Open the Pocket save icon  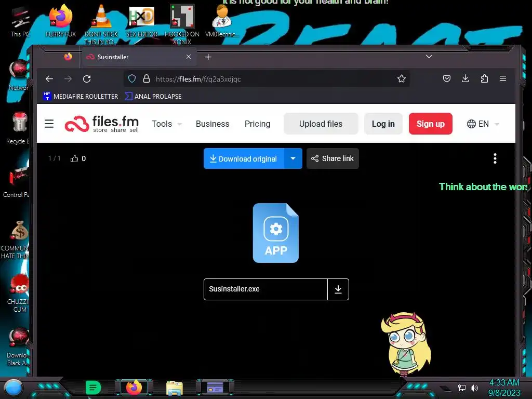click(x=446, y=79)
